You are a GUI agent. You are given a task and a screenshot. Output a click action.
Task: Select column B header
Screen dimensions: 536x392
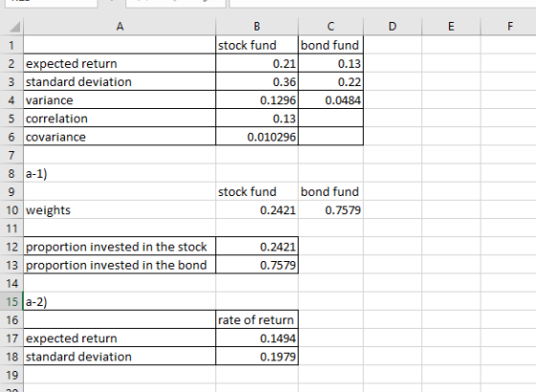[x=257, y=27]
